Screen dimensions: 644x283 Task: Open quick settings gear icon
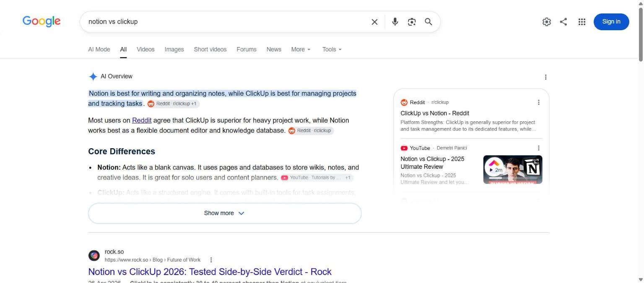coord(546,22)
